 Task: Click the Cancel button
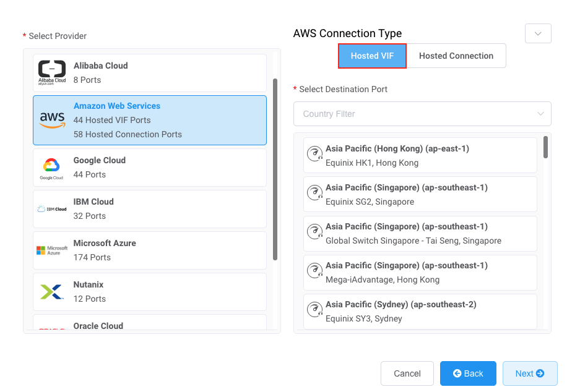(407, 373)
